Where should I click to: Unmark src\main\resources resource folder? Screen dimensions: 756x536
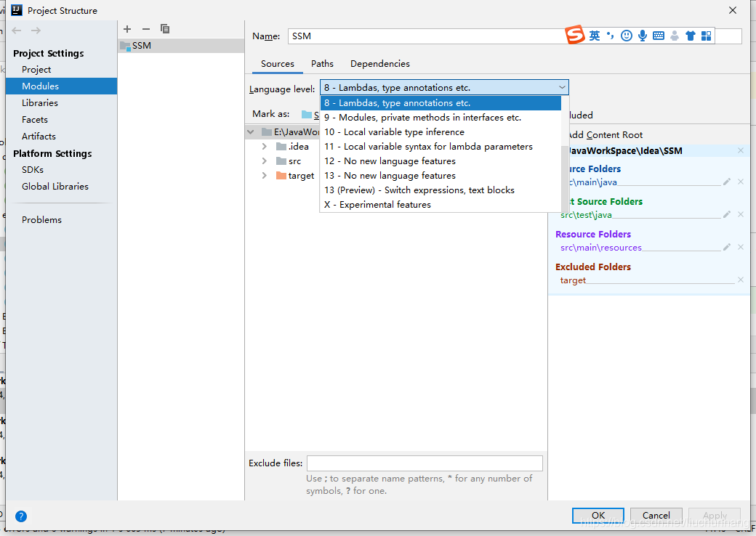pos(741,247)
